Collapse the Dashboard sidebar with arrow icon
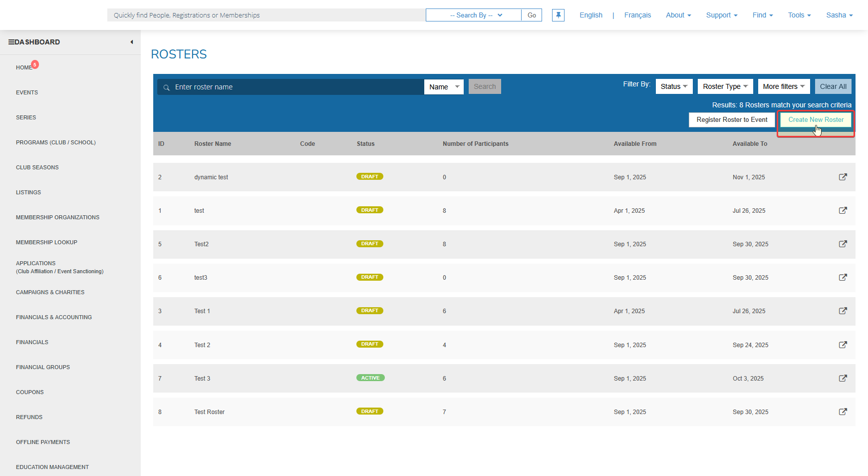This screenshot has height=476, width=868. [132, 42]
